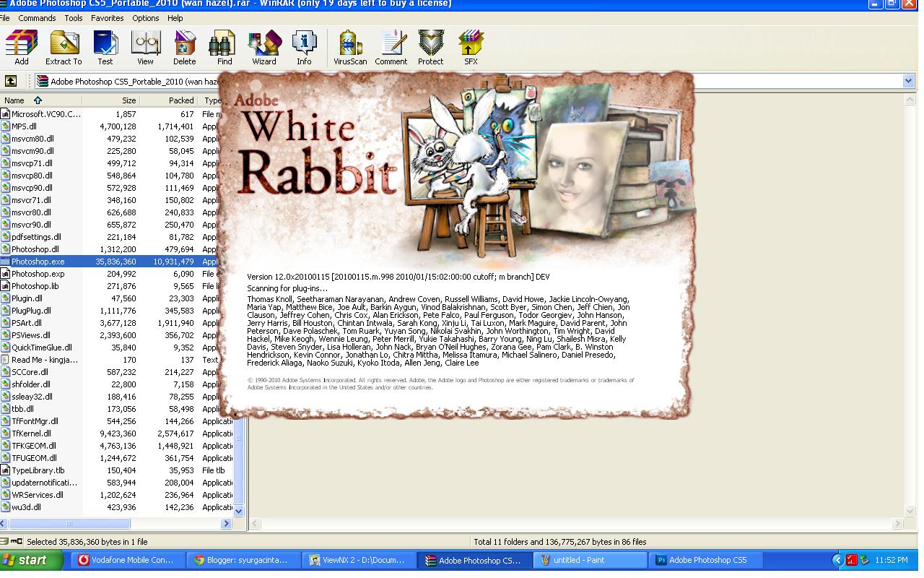The width and height of the screenshot is (924, 578).
Task: Switch to Adobe Photoshop CS5 taskbar button
Action: [707, 560]
